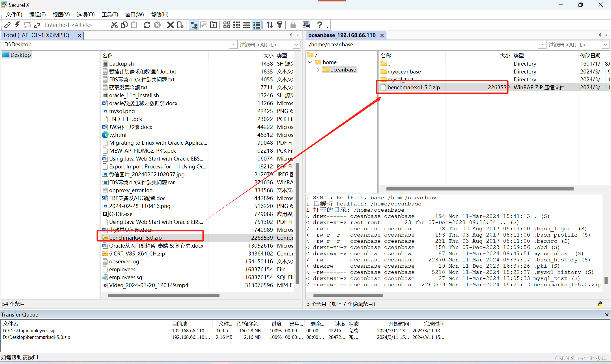Screen dimensions: 611x364
Task: Switch to small icons view
Action: point(237,25)
